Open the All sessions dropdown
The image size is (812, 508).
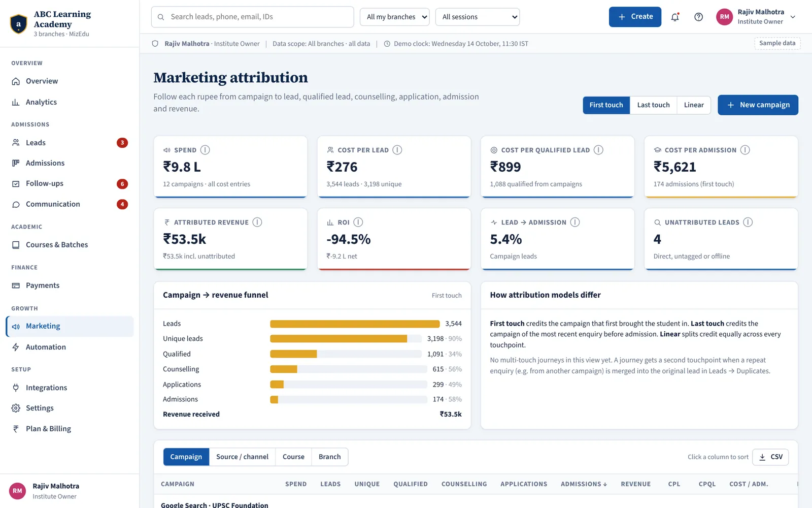(478, 17)
